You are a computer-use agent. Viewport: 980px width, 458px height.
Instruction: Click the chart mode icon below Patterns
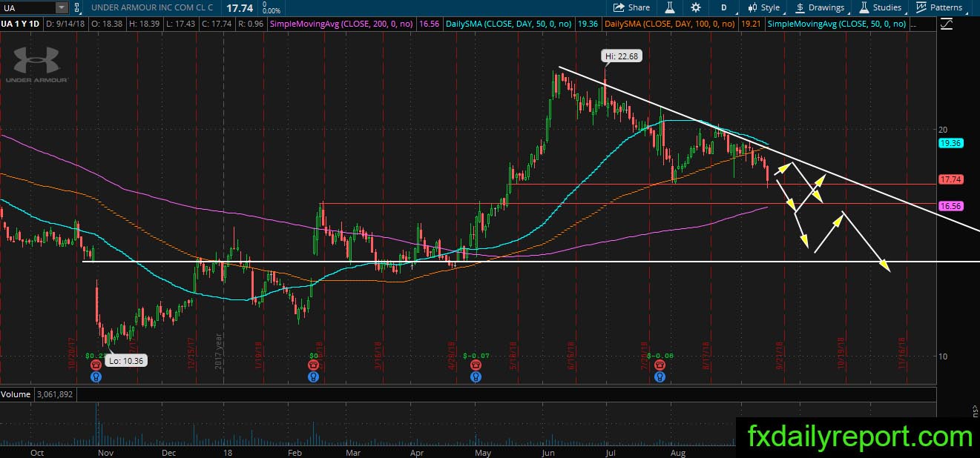(x=946, y=24)
